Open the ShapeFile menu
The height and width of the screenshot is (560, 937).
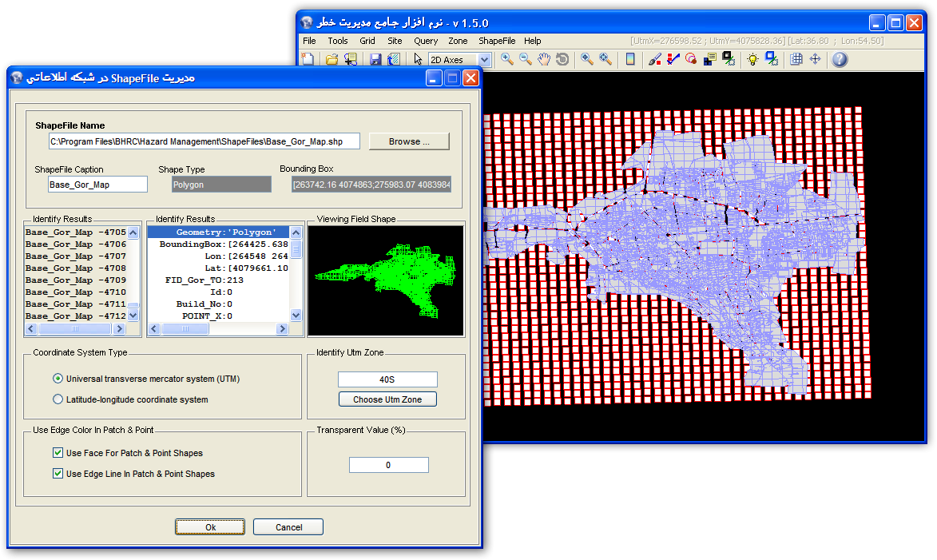click(496, 41)
